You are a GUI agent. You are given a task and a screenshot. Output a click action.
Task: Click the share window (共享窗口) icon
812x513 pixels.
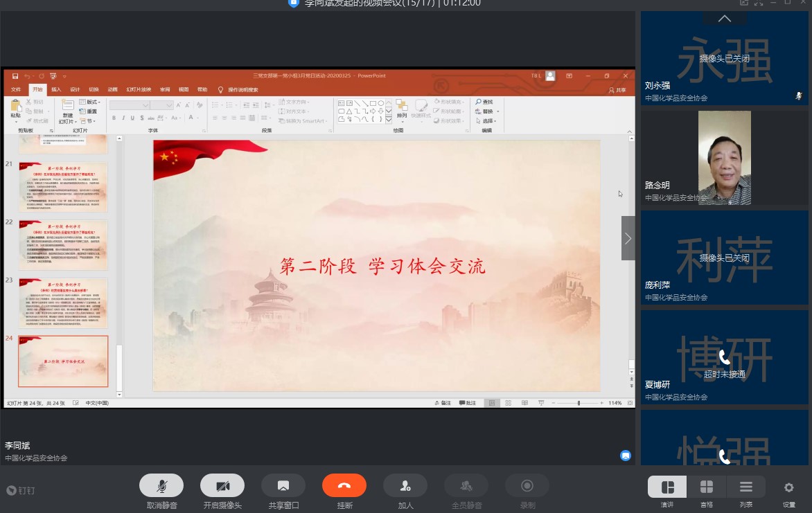click(283, 485)
